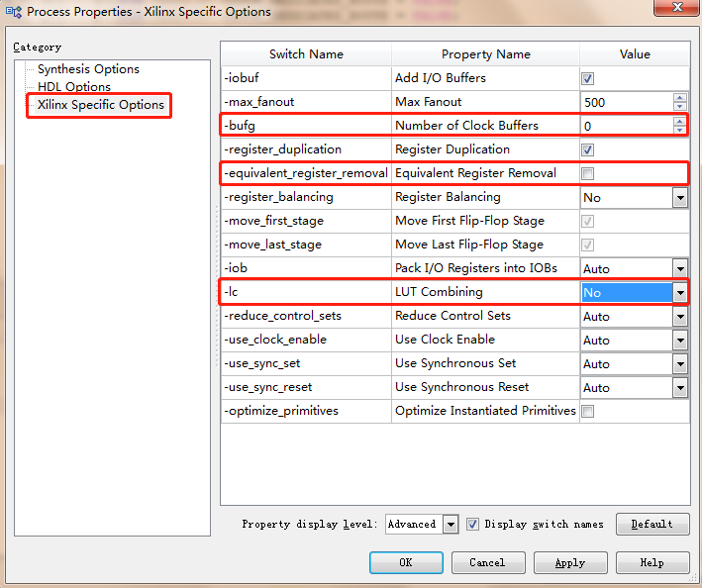This screenshot has width=702, height=588.
Task: Select the -max_fanout switch cell
Action: [x=306, y=102]
